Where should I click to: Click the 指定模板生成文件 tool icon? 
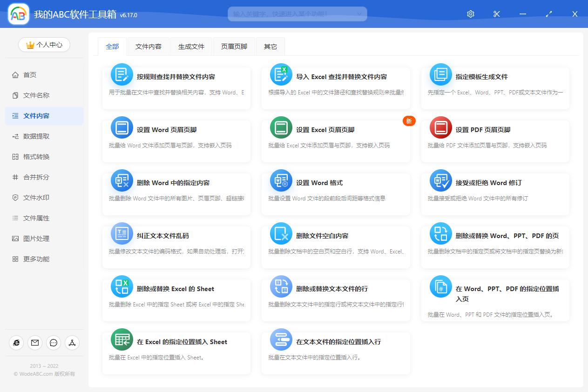point(440,74)
